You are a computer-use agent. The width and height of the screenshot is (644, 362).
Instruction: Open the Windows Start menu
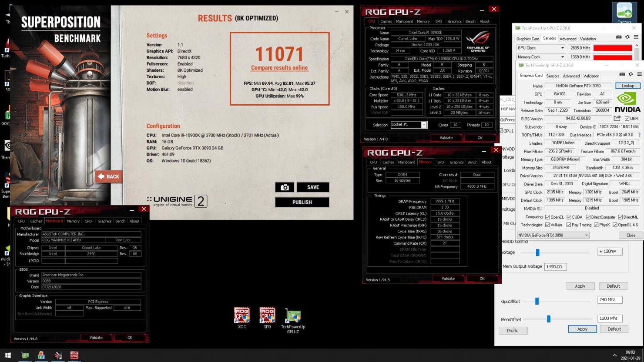point(7,355)
